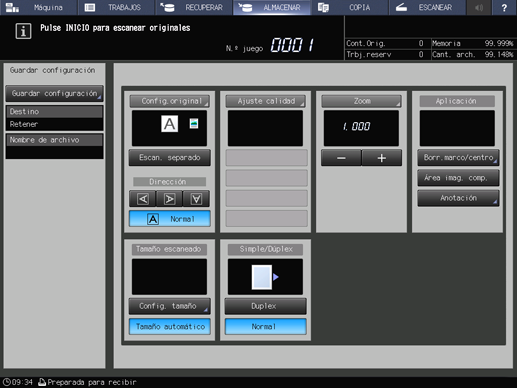Screen dimensions: 517x388
Task: Increase zoom with plus button
Action: click(x=382, y=158)
